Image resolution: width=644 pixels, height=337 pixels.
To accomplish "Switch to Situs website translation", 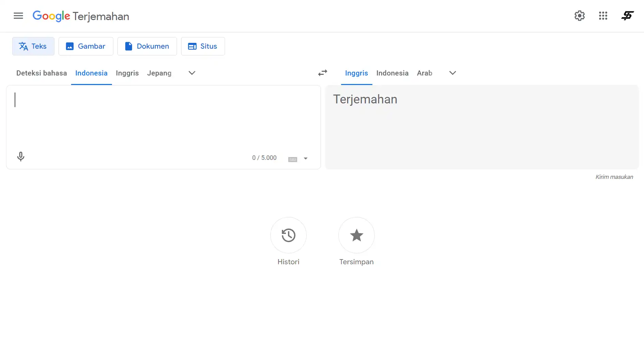I will coord(203,46).
